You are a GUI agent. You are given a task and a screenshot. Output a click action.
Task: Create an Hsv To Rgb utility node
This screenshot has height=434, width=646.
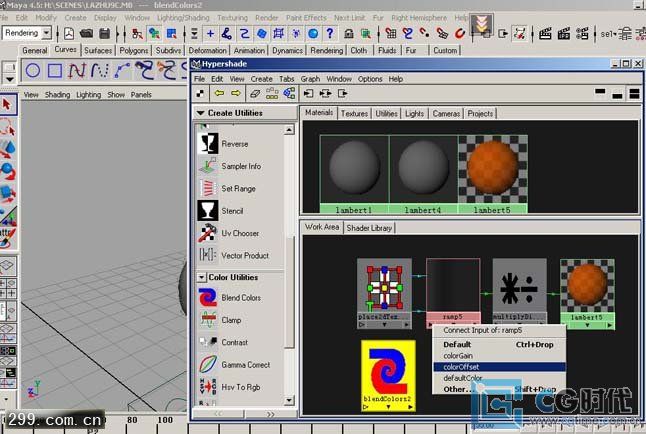click(229, 387)
